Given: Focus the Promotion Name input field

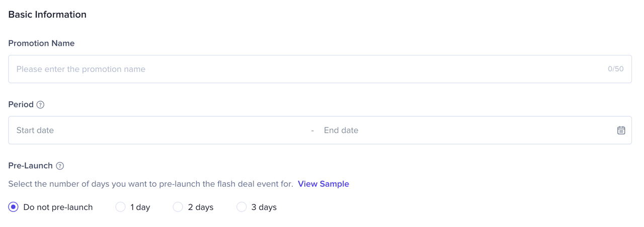Looking at the screenshot, I should 302,69.
